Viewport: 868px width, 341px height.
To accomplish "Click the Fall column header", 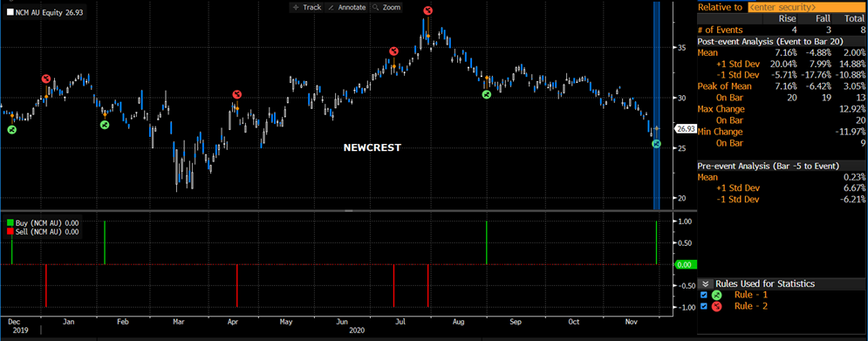I will click(x=824, y=19).
